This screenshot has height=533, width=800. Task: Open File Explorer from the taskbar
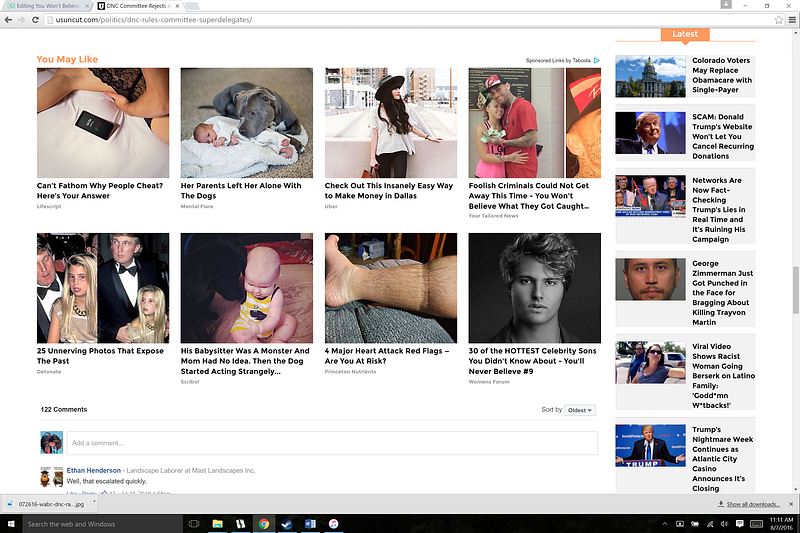(218, 524)
